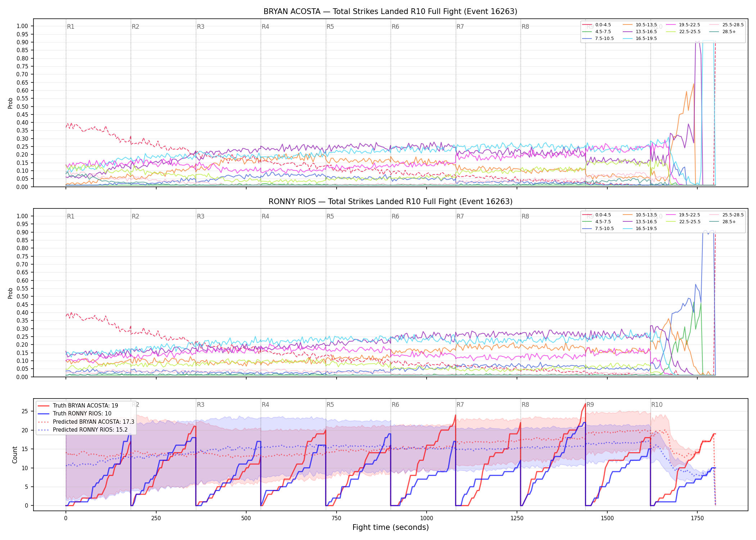Viewport: 756px width, 540px height.
Task: Click the R5 round label in top chart
Action: tap(330, 27)
